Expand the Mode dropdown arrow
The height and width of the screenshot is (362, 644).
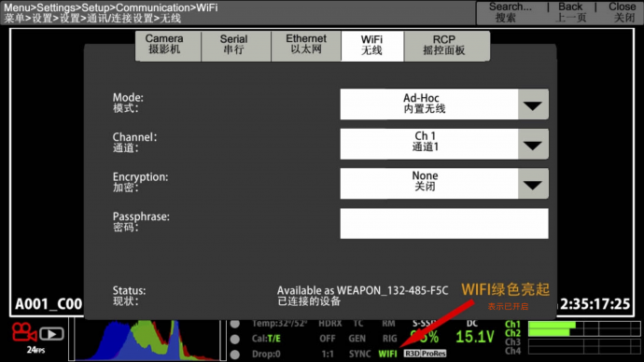[x=533, y=104]
